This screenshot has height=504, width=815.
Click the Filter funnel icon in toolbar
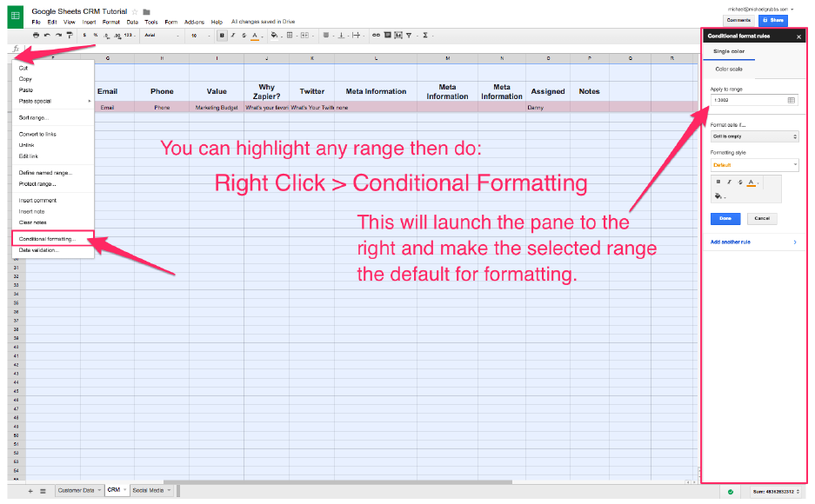coord(409,36)
